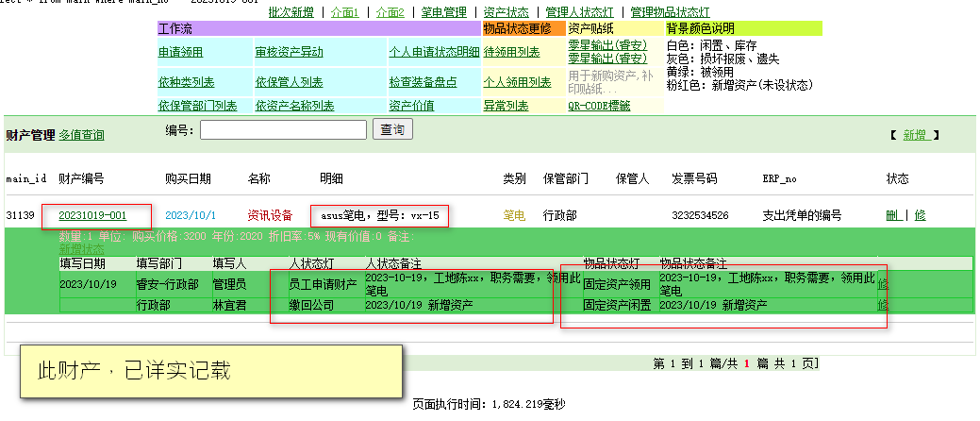Click the 新增 link at right

point(916,135)
